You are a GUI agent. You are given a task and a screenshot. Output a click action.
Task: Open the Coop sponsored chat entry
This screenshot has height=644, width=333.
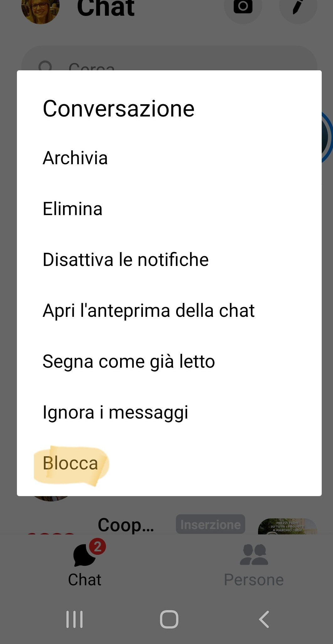coord(126,525)
